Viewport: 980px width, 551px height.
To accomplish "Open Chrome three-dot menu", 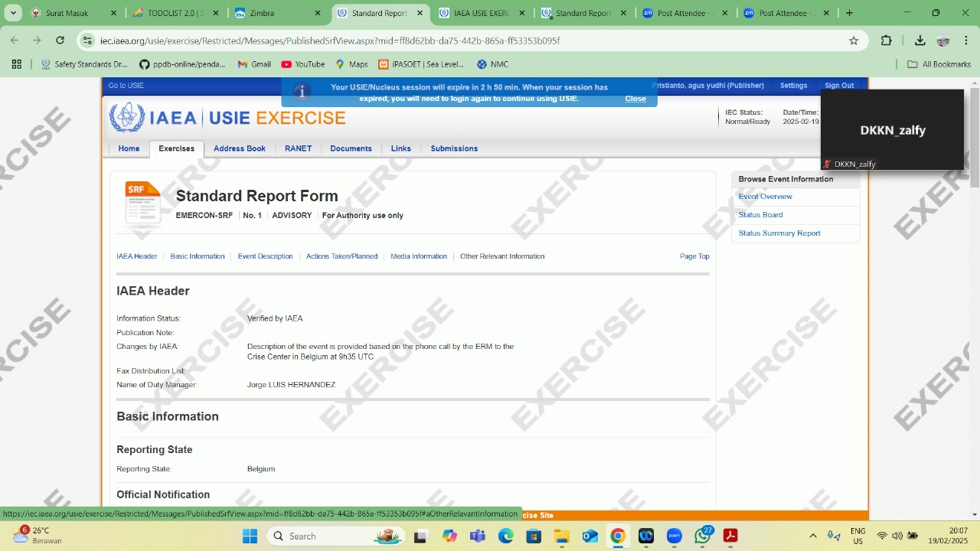I will click(966, 41).
